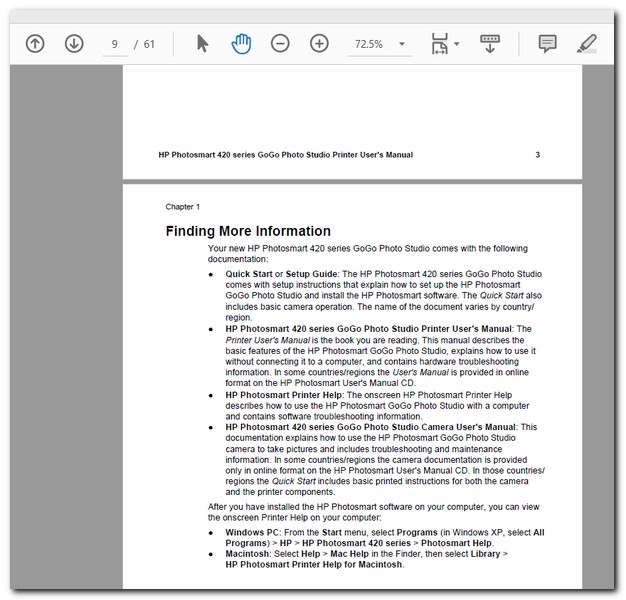Screen dimensions: 626x600
Task: Click the page 3 footer number
Action: click(x=538, y=155)
